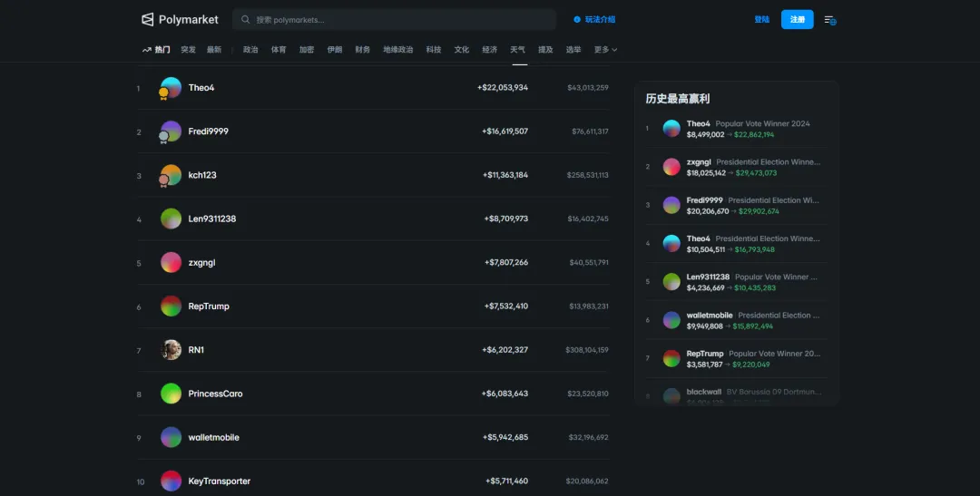
Task: Open the PrincessCaro profile name
Action: 216,394
